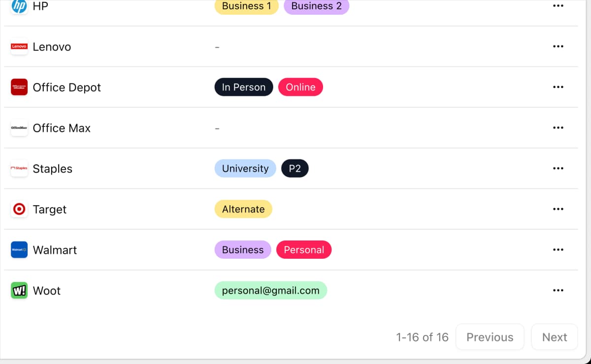Click the Business 2 tag on HP
This screenshot has height=364, width=591.
pyautogui.click(x=316, y=6)
